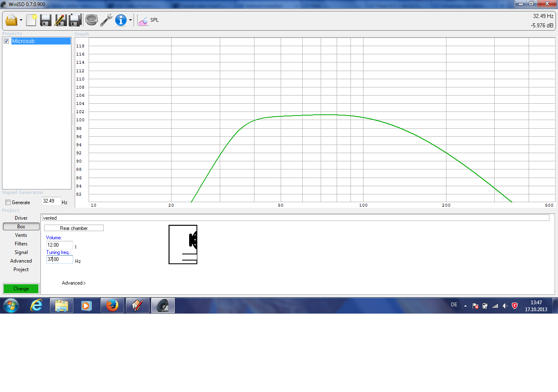This screenshot has height=392, width=558.
Task: Expand the dropdown arrow beside the info icon
Action: [130, 20]
